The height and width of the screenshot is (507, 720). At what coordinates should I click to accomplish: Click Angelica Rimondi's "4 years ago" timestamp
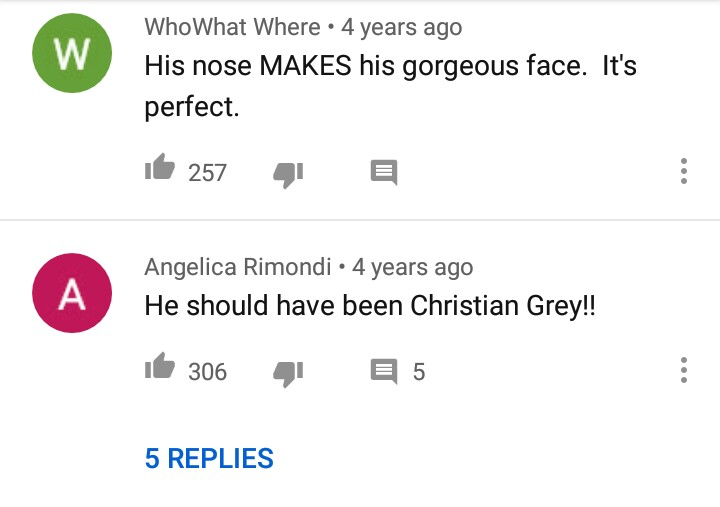click(413, 267)
